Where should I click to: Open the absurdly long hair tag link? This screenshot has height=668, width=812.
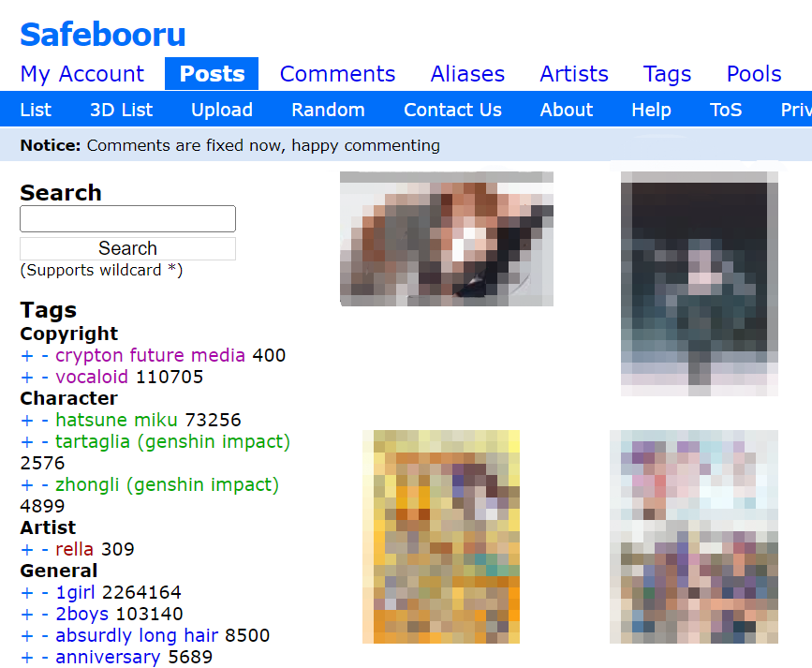pos(137,636)
